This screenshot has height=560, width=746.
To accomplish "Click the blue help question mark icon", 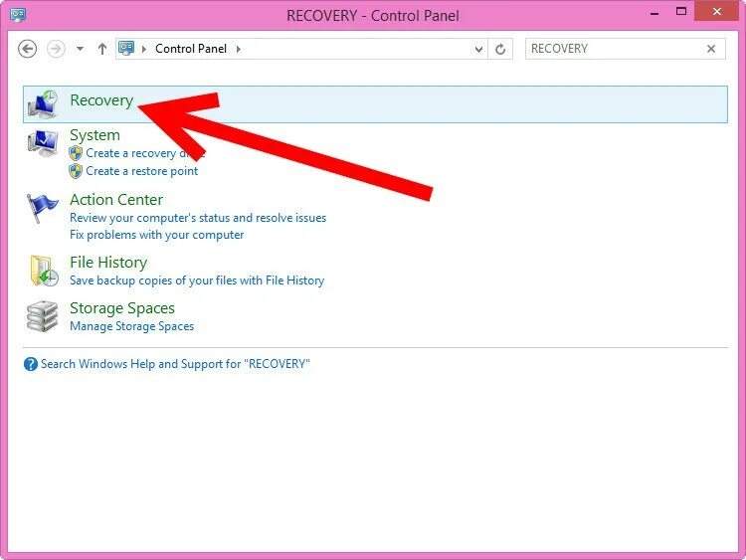I will click(31, 364).
